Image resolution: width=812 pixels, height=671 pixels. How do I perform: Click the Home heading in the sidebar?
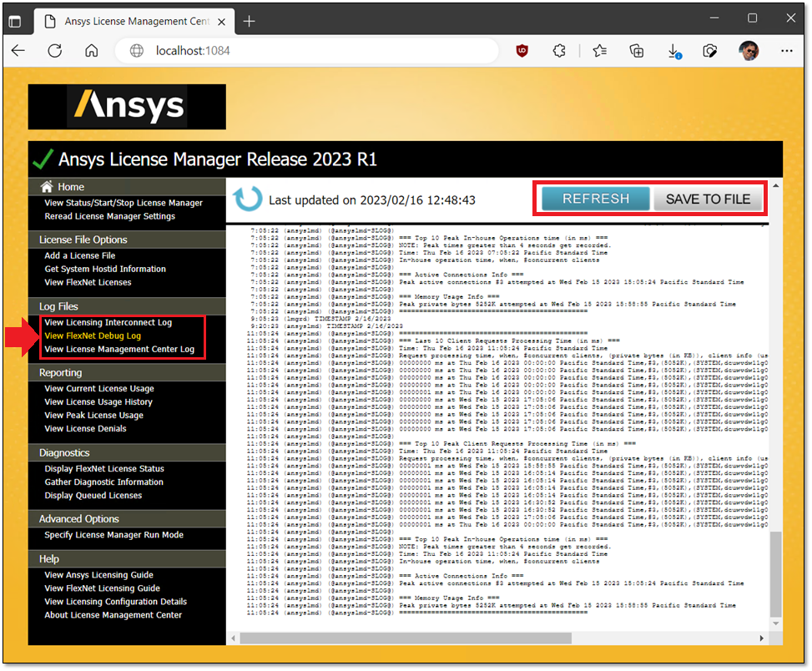coord(71,187)
